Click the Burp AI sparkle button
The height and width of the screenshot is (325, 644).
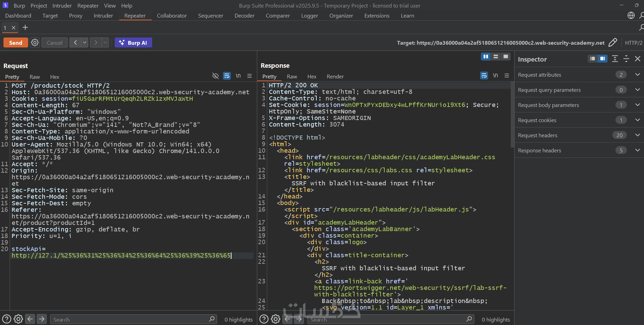tap(133, 43)
